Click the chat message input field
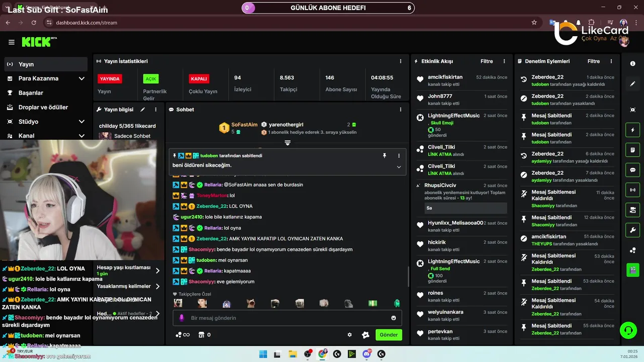This screenshot has height=362, width=644. pyautogui.click(x=287, y=318)
